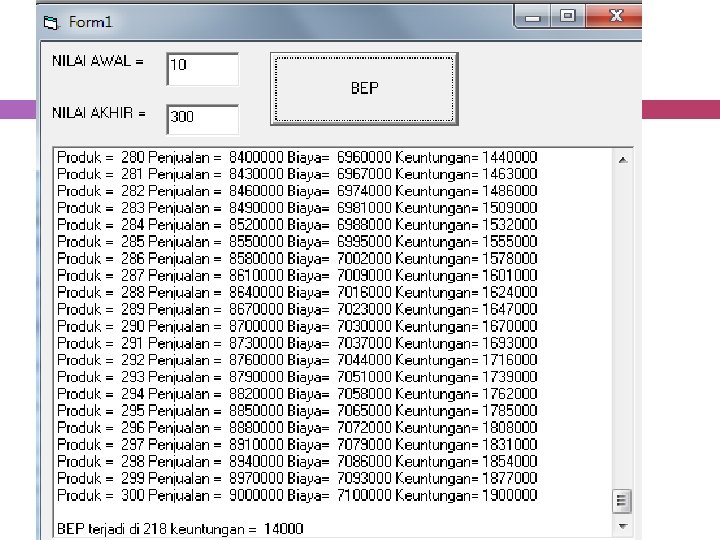The height and width of the screenshot is (540, 720).
Task: Minimize the Form1 window
Action: point(532,17)
